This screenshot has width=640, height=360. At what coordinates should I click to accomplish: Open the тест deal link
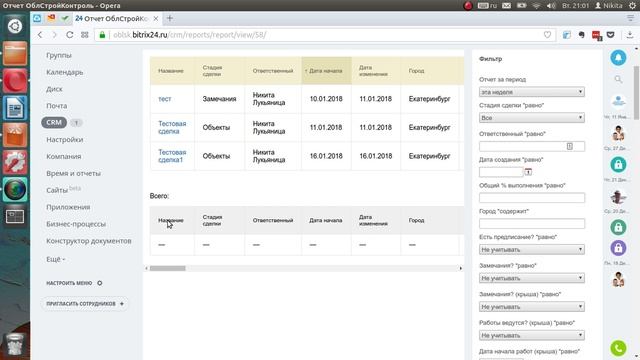[164, 99]
